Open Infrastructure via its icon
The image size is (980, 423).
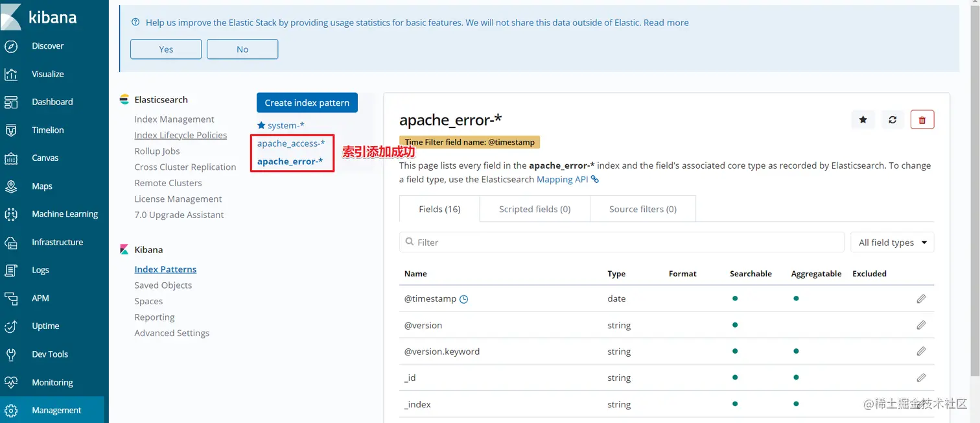(11, 242)
